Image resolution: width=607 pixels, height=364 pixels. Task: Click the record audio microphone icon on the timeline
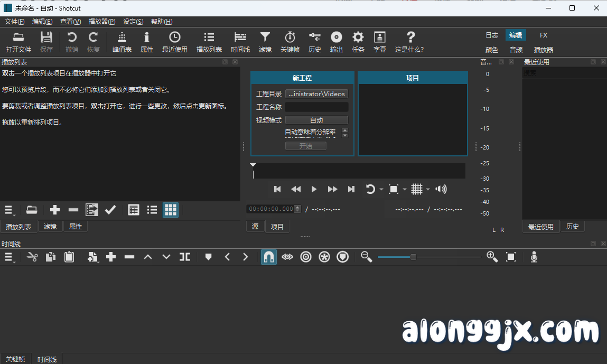pos(534,257)
